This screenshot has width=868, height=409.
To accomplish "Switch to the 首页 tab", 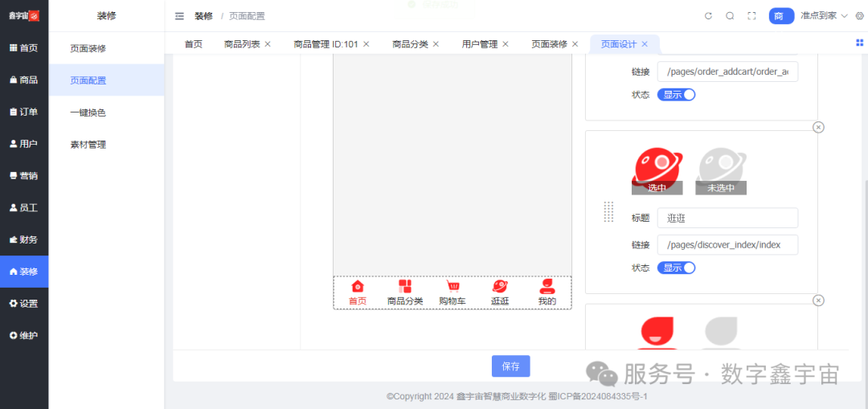I will click(193, 44).
